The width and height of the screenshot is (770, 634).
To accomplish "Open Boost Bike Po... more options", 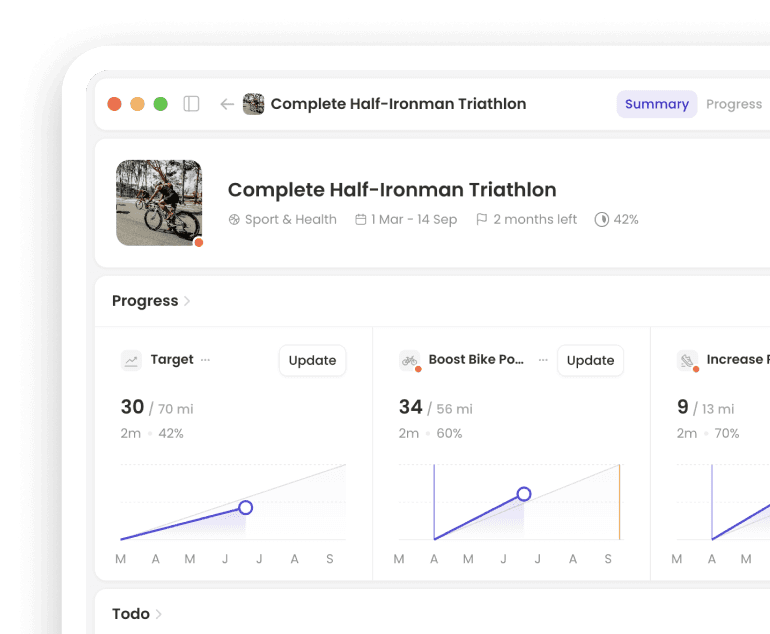I will [x=543, y=360].
